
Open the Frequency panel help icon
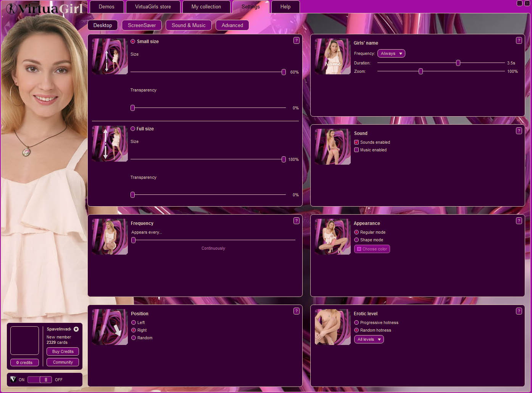296,221
